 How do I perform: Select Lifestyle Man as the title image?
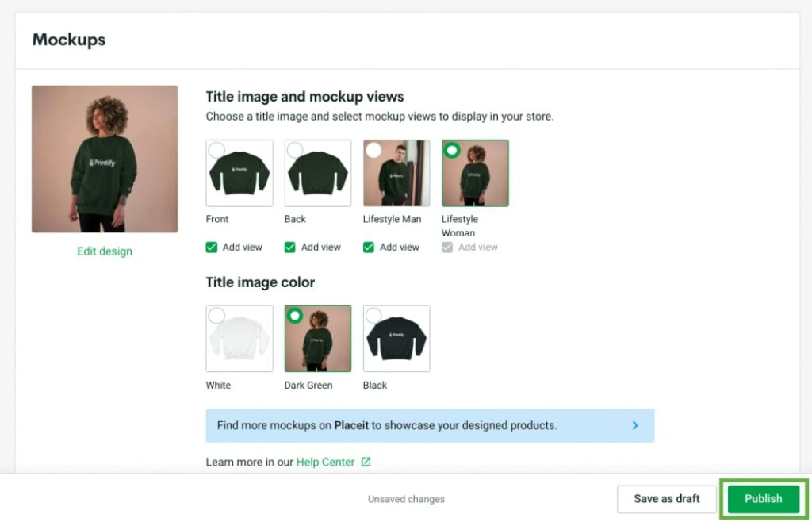[x=373, y=149]
